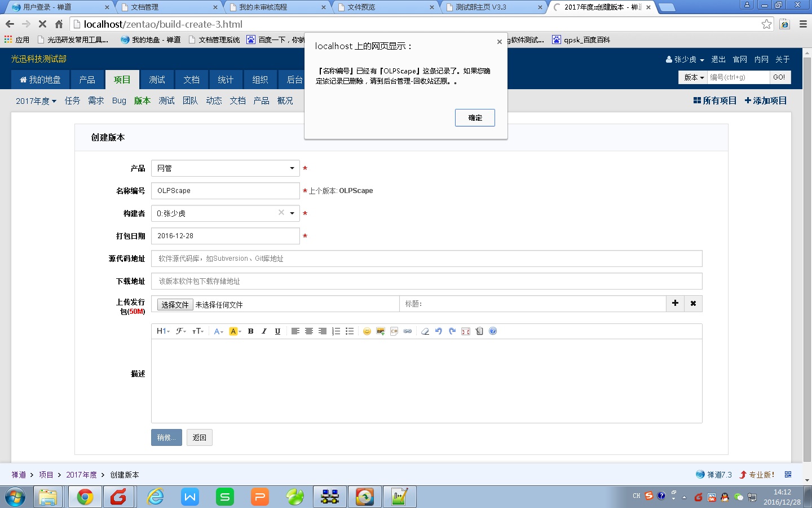The width and height of the screenshot is (812, 508).
Task: Open font size dropdown in editor
Action: coord(198,331)
